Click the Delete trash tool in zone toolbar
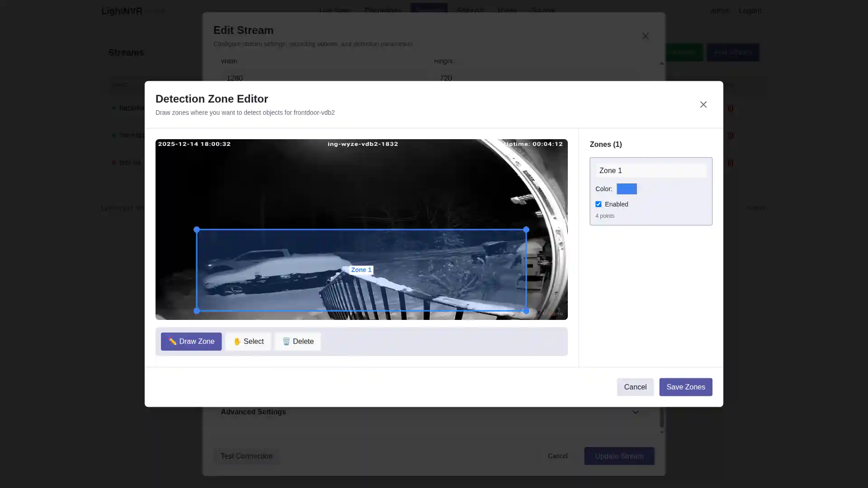The height and width of the screenshot is (488, 868). [x=297, y=341]
